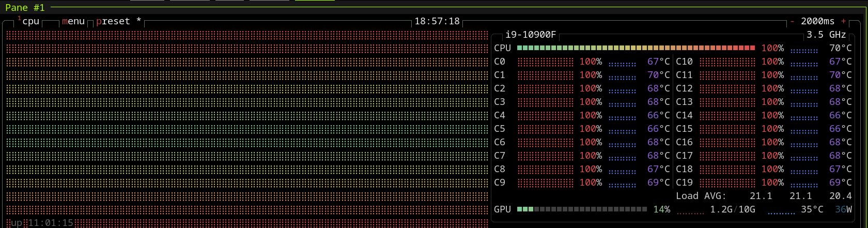Image resolution: width=868 pixels, height=228 pixels.
Task: Click the C18 core temperature 67°C
Action: pyautogui.click(x=840, y=169)
